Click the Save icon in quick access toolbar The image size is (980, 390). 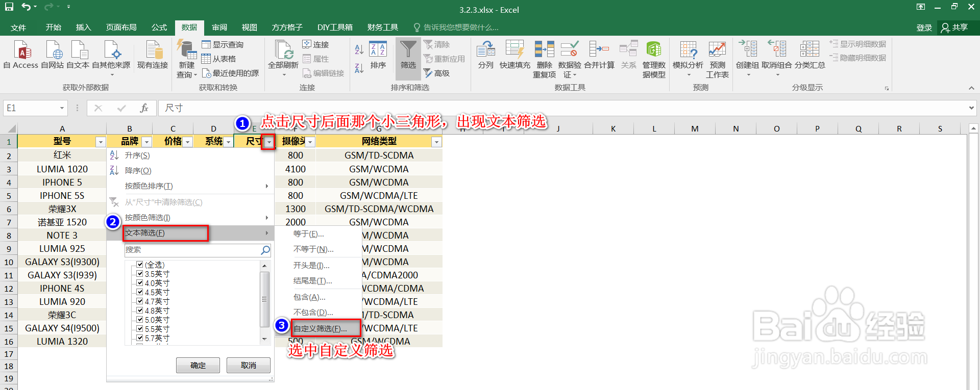pyautogui.click(x=9, y=7)
